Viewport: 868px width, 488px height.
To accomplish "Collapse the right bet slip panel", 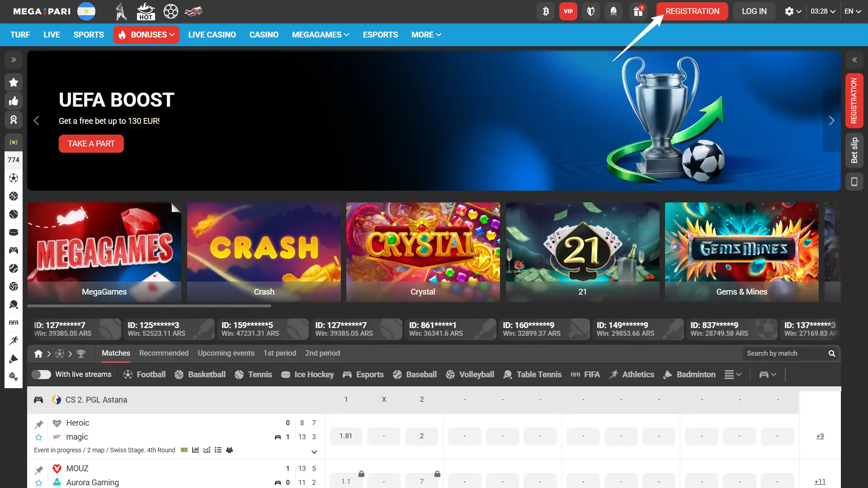I will [854, 60].
